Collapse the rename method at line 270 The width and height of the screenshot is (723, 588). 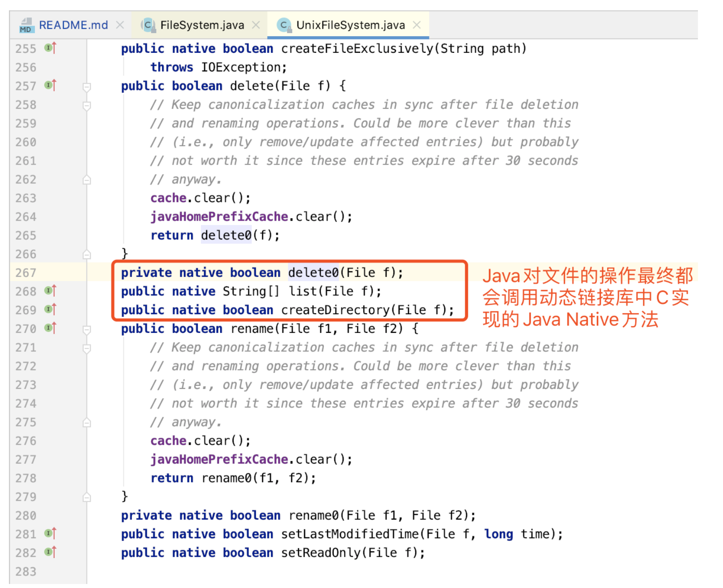point(87,329)
